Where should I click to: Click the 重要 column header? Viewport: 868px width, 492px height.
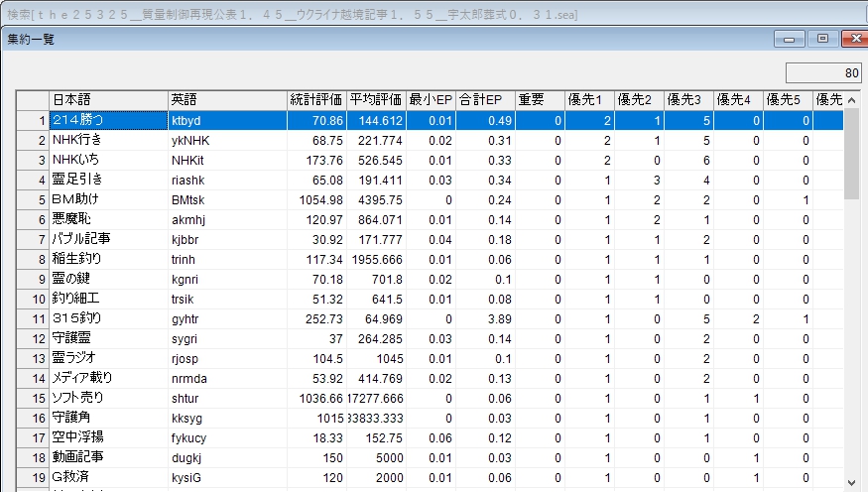point(540,100)
